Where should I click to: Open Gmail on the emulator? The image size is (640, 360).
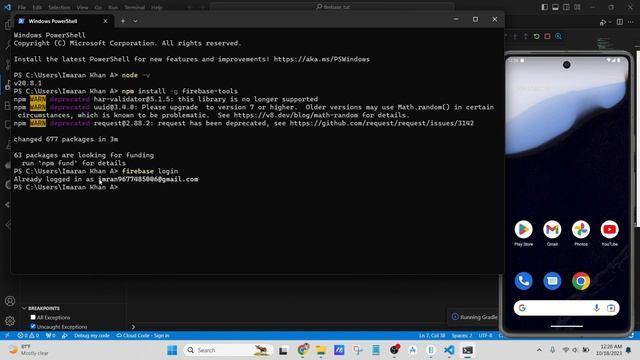[x=552, y=229]
